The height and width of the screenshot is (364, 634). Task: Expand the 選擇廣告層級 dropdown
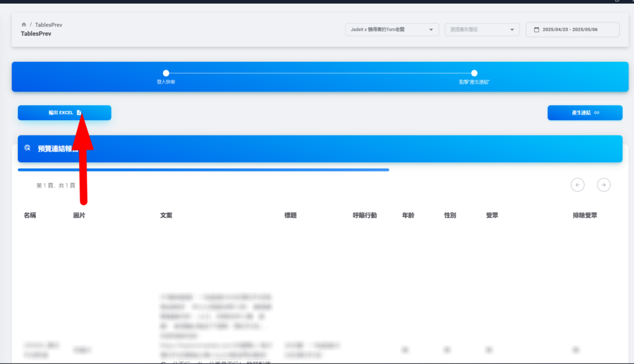pyautogui.click(x=482, y=30)
